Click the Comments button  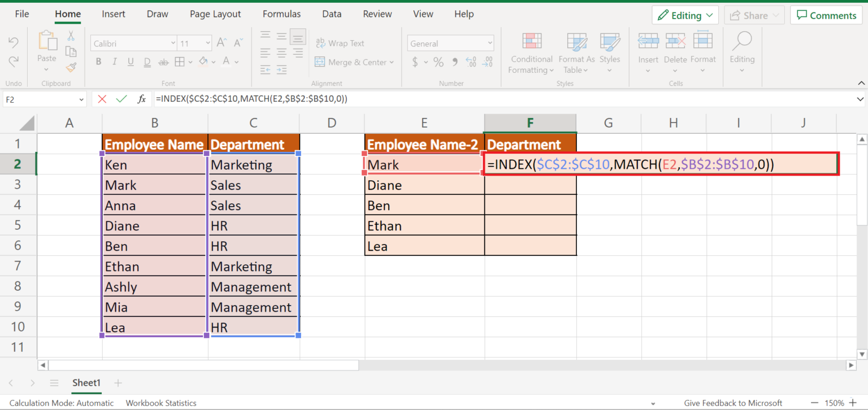[826, 15]
